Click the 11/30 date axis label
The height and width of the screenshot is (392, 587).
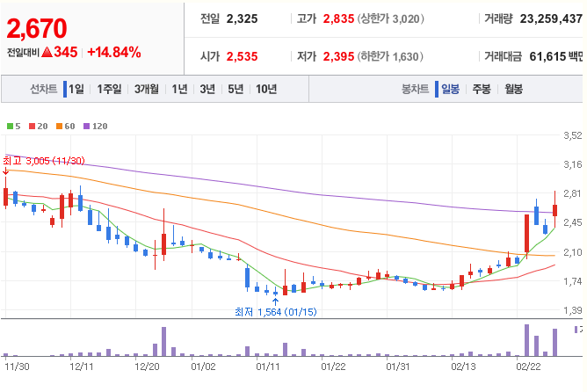[x=17, y=367]
